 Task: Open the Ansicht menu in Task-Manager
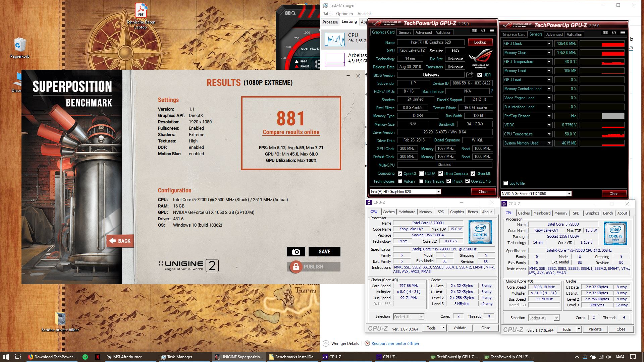point(364,14)
